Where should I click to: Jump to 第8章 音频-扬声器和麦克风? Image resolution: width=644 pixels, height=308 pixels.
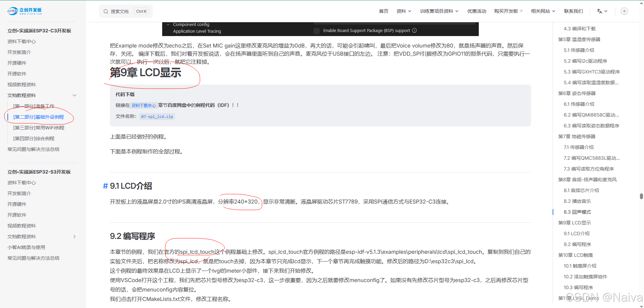[x=587, y=180]
